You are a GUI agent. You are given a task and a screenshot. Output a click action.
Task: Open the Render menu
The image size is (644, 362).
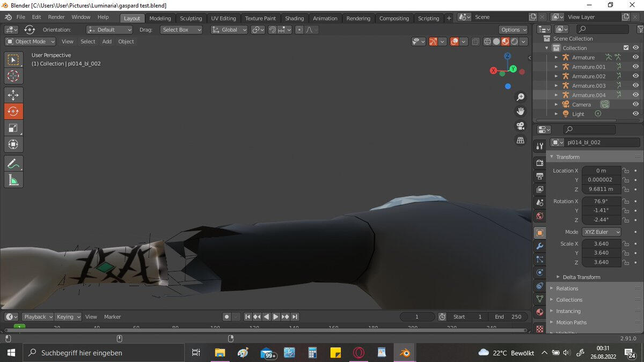pos(56,17)
